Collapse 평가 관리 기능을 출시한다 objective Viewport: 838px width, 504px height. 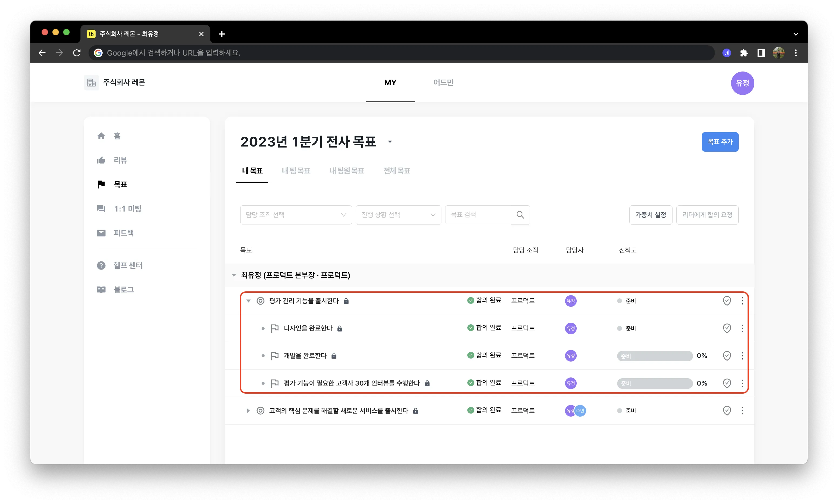[x=248, y=301]
